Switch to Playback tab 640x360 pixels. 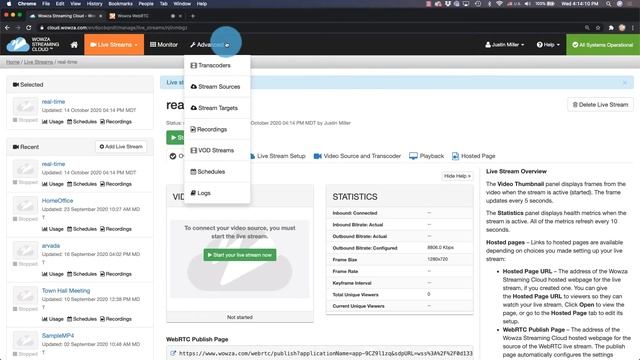click(427, 156)
